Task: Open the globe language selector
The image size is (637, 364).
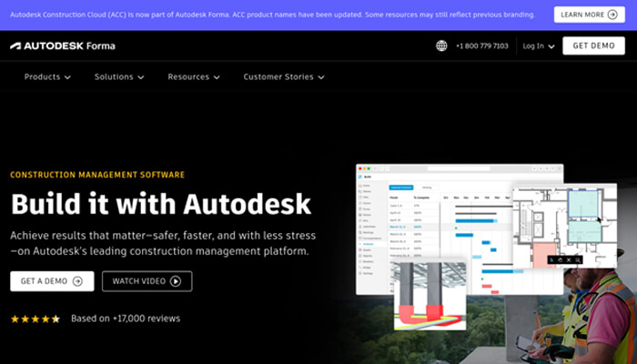Action: (441, 45)
